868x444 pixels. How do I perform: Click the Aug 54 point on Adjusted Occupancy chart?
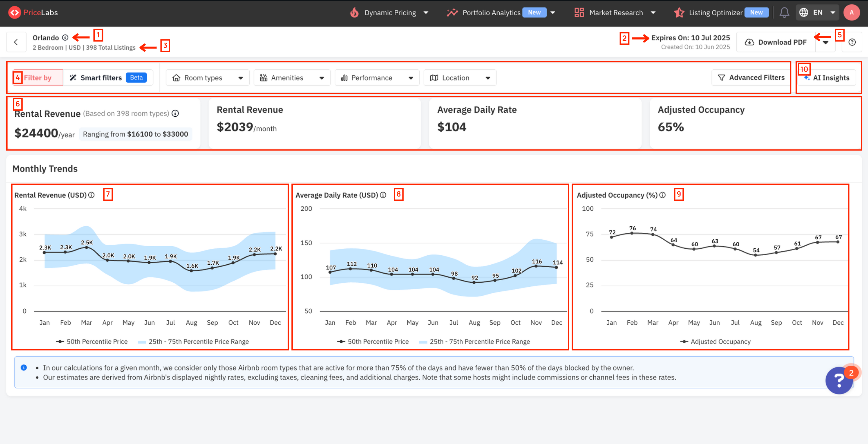coord(756,255)
